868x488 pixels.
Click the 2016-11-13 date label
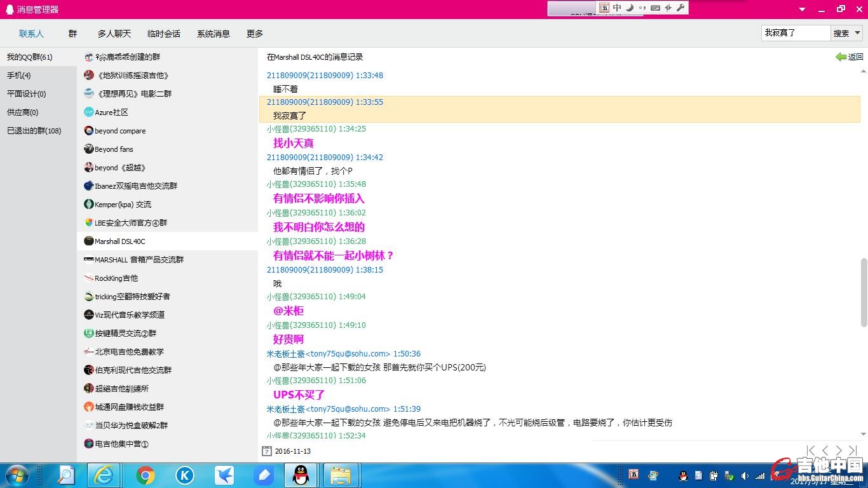coord(293,451)
